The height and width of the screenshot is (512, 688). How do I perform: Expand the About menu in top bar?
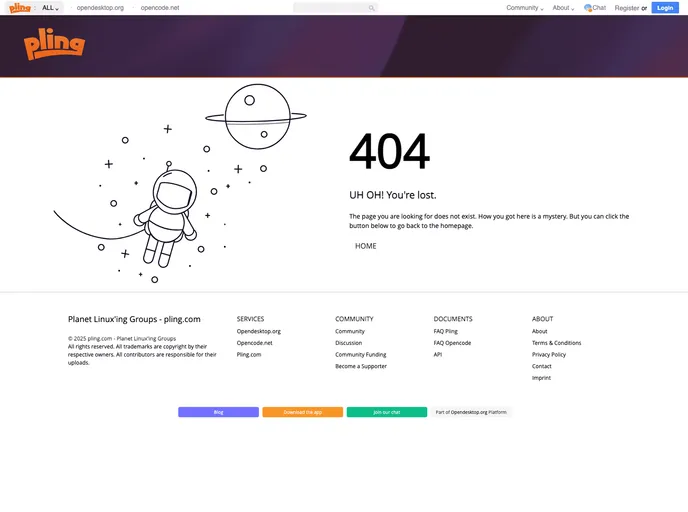pos(563,8)
